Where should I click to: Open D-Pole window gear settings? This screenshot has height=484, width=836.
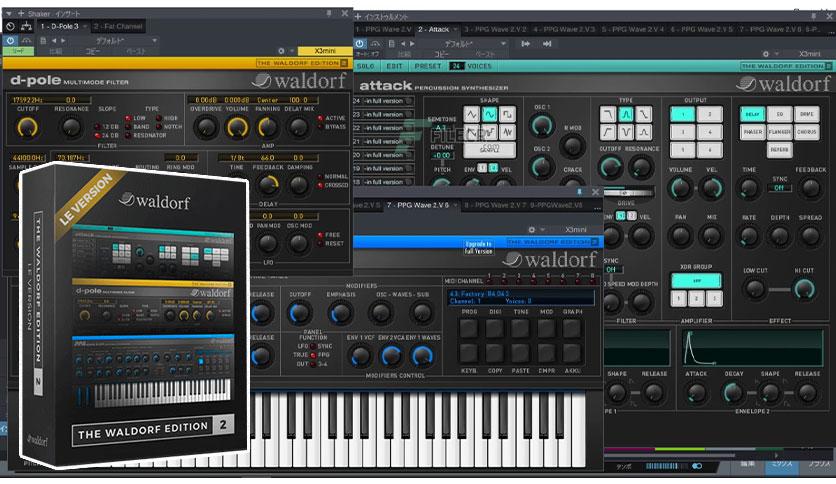coord(282,51)
